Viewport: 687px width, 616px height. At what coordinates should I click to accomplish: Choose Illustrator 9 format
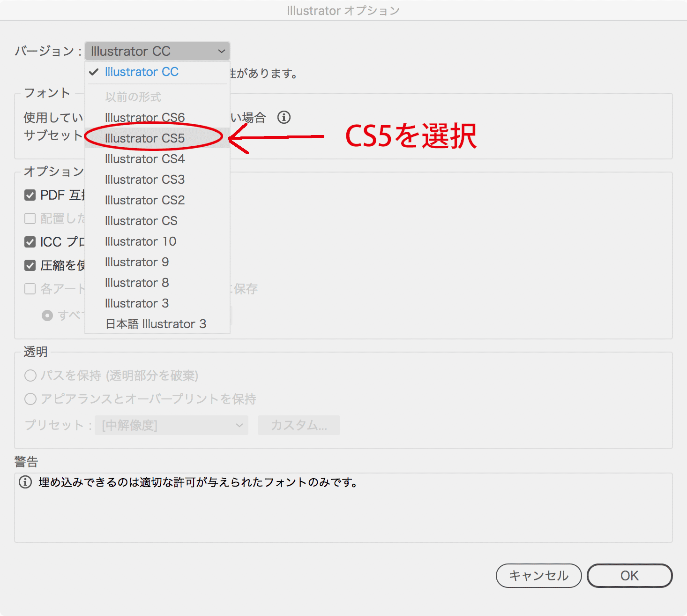pyautogui.click(x=157, y=262)
